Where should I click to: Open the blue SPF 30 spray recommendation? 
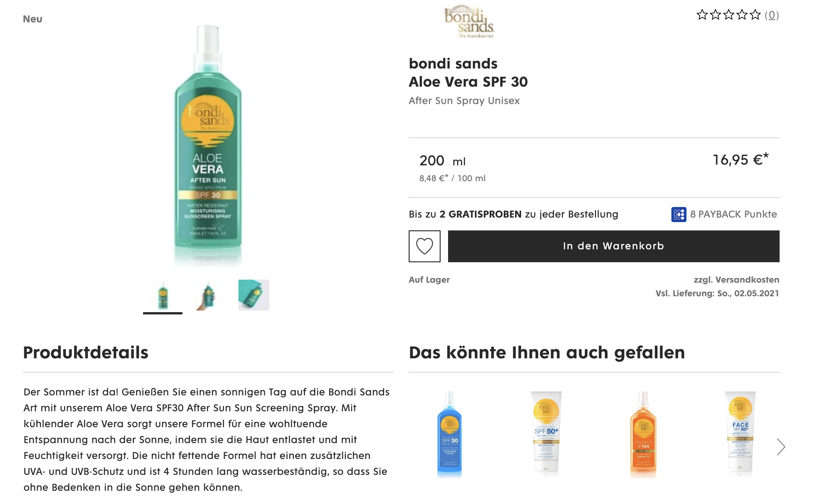coord(450,434)
